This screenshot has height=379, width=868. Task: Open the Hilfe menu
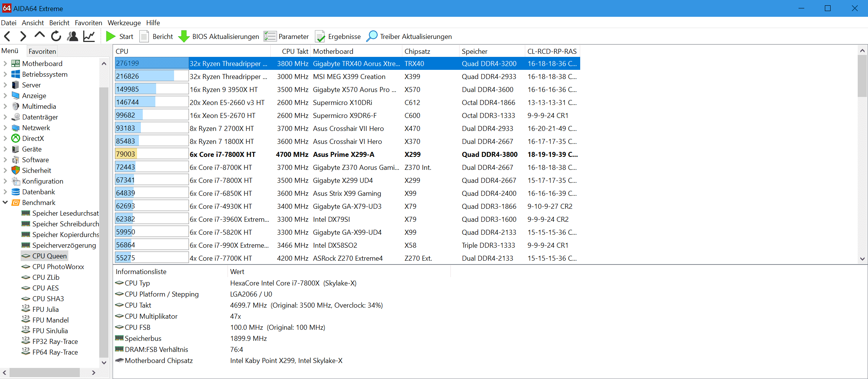pos(153,23)
